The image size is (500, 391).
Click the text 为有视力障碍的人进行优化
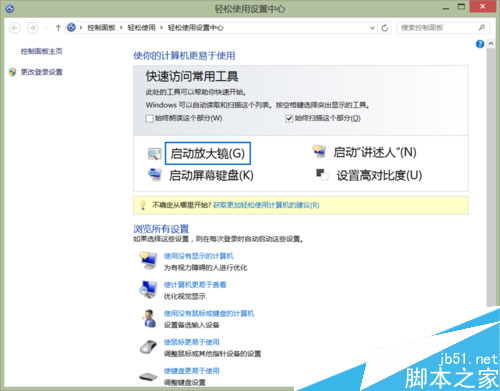coord(206,268)
